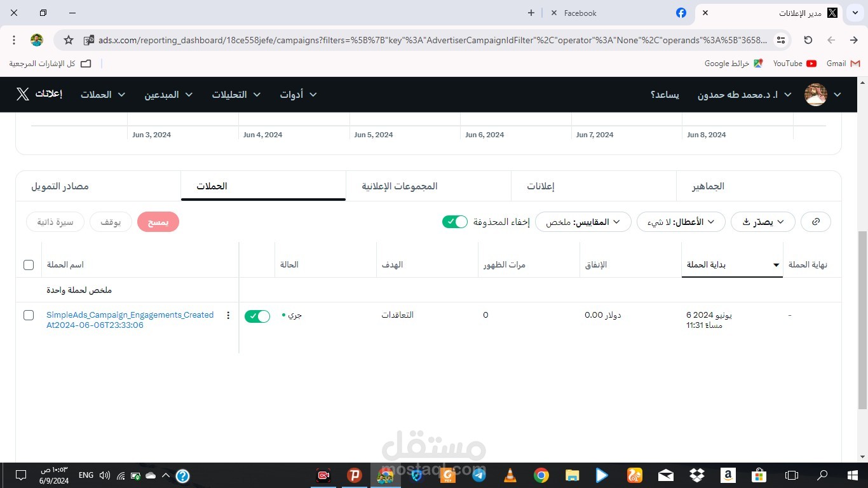Image resolution: width=868 pixels, height=488 pixels.
Task: Open a new browser tab
Action: (531, 13)
